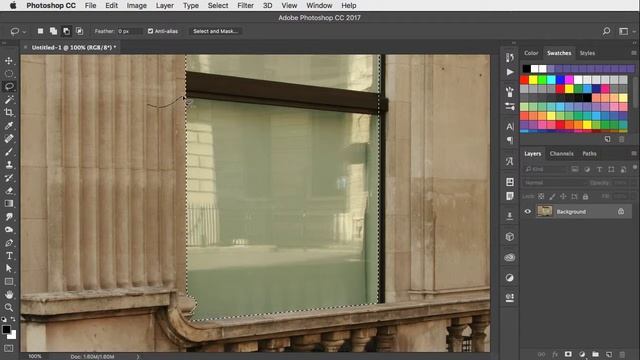Toggle the Anti-alias checkbox

pos(150,31)
